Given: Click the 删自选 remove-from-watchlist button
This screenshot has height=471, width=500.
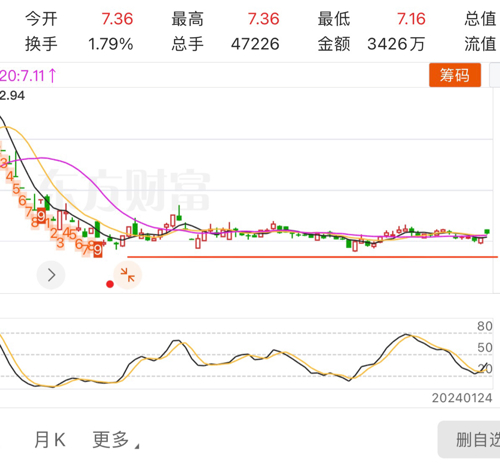Looking at the screenshot, I should click(x=469, y=439).
